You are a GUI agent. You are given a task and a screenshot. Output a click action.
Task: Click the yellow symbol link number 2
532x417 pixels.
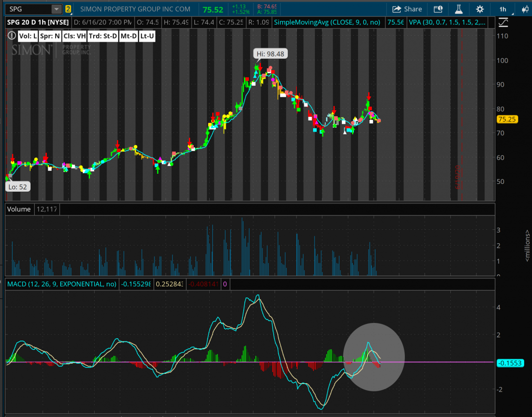(68, 9)
